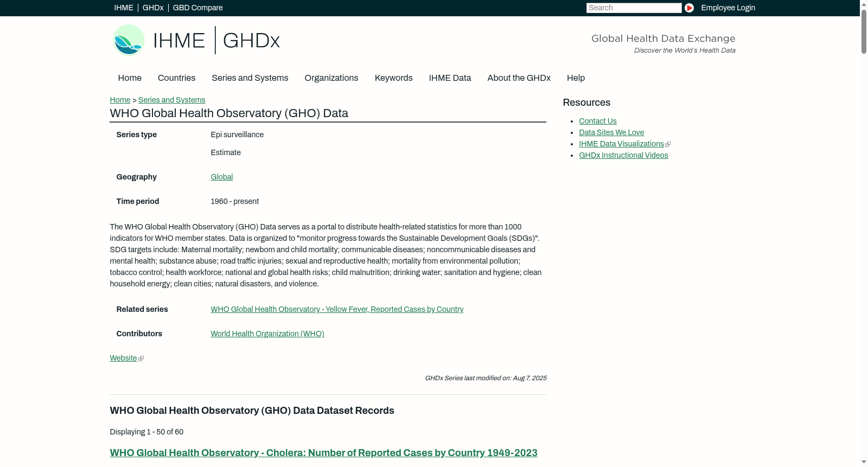The image size is (868, 467).
Task: Open the IHME top bar link
Action: pyautogui.click(x=124, y=8)
